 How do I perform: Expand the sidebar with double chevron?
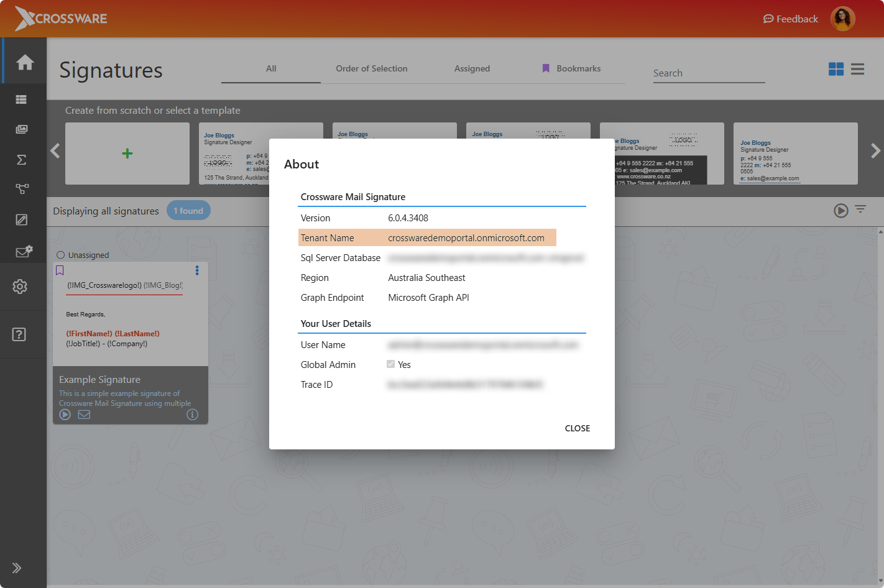point(17,567)
